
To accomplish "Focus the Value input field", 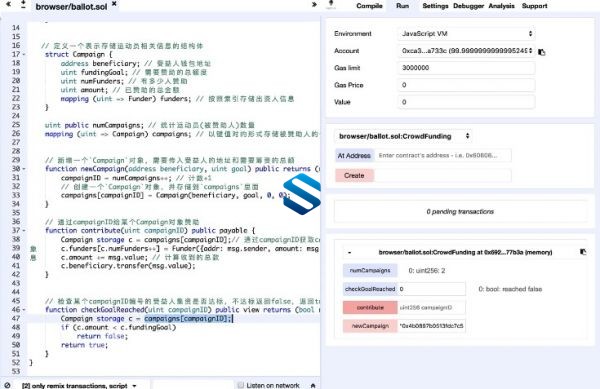I will pyautogui.click(x=466, y=102).
